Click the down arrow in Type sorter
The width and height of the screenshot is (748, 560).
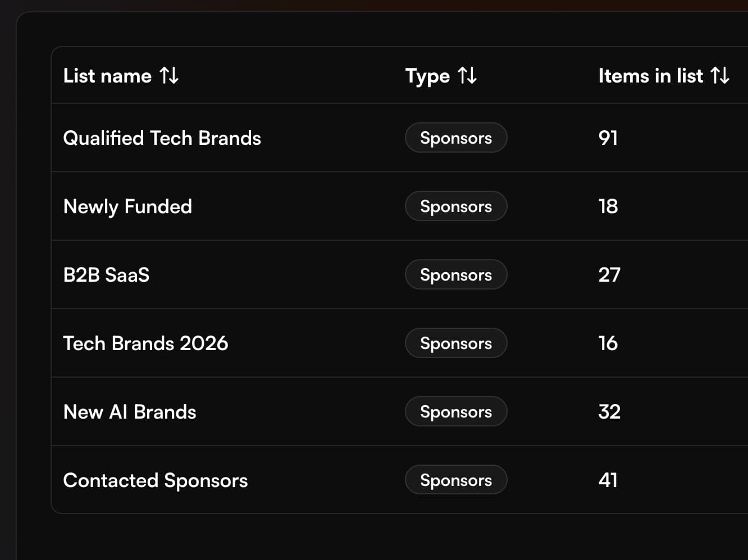473,76
